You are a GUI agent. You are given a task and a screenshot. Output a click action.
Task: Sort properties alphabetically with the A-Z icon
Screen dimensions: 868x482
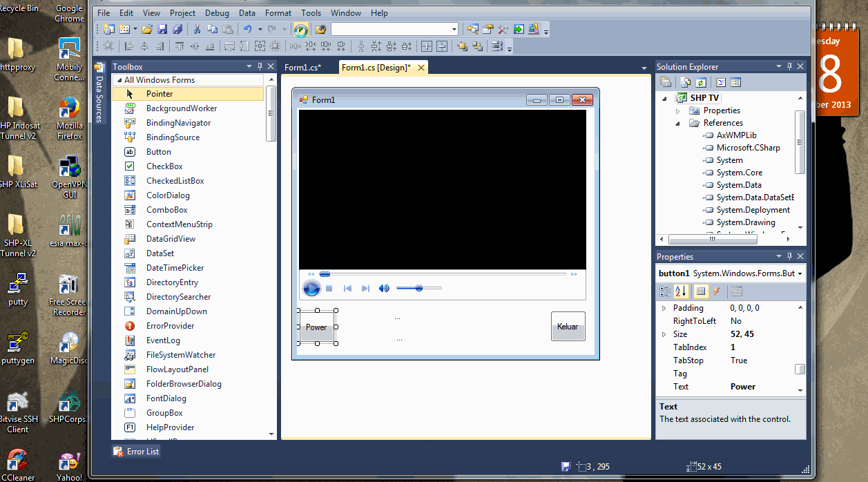681,291
